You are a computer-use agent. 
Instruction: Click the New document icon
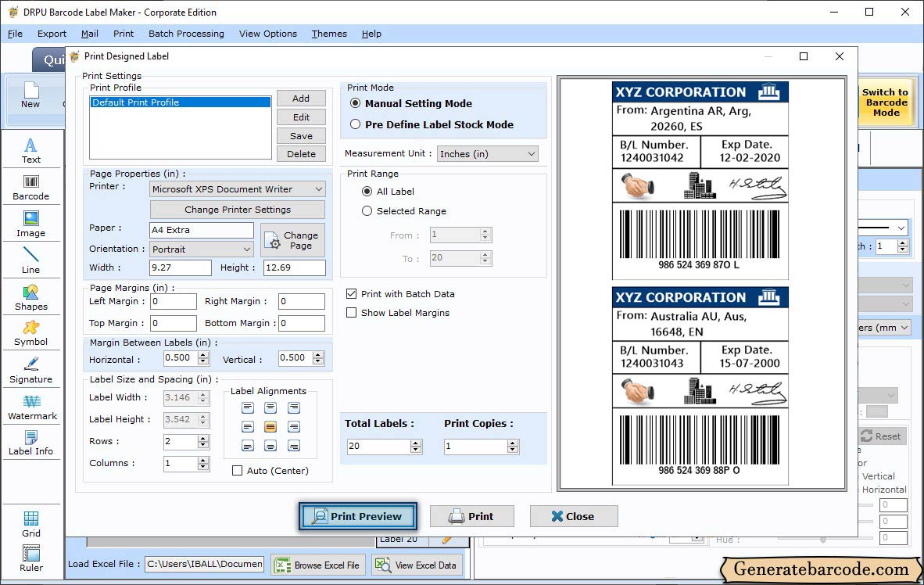[30, 95]
